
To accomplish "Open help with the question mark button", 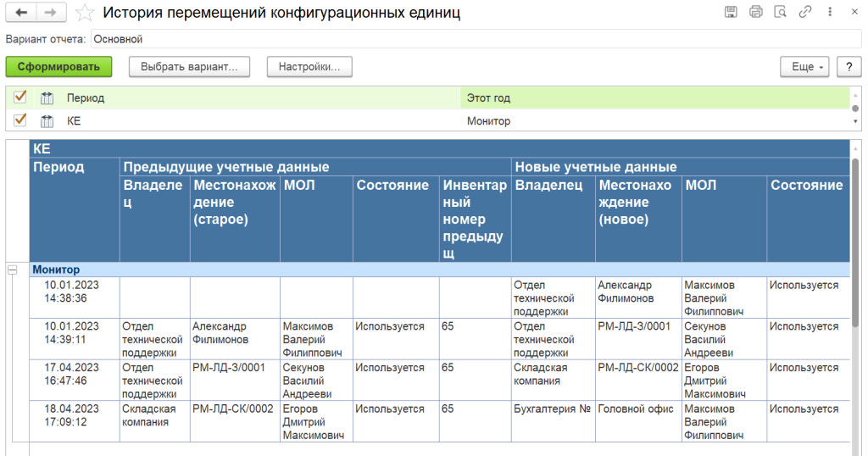I will point(849,67).
